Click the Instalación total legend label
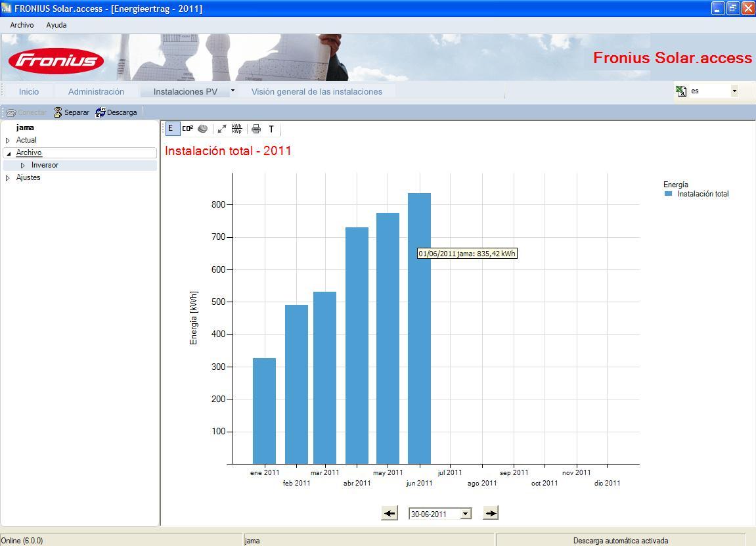Viewport: 756px width, 546px height. coord(703,194)
